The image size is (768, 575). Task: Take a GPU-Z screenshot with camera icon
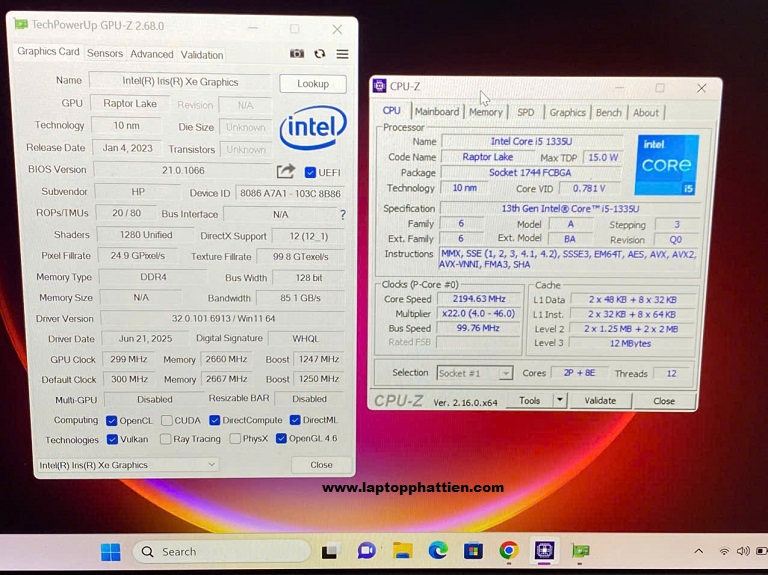point(297,53)
